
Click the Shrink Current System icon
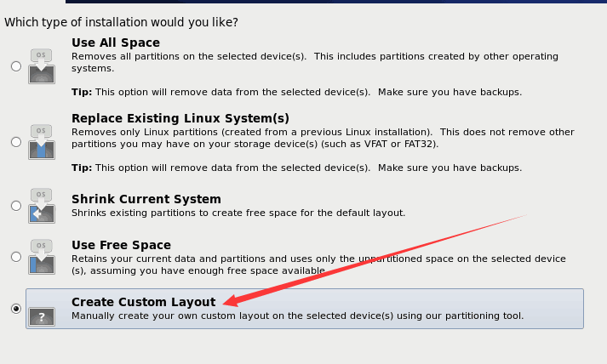coord(41,206)
